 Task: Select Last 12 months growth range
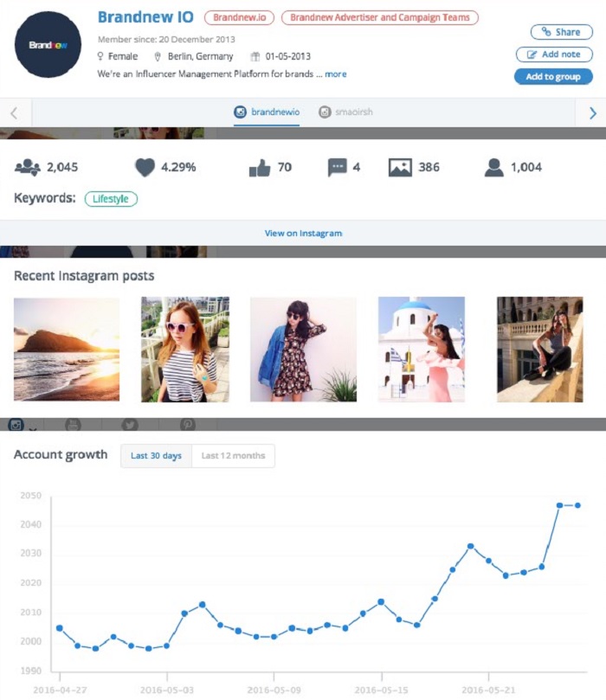pos(233,456)
